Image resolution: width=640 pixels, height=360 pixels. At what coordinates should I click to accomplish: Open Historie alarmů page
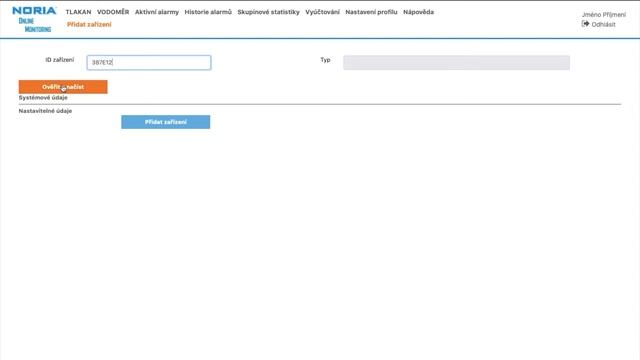point(208,12)
